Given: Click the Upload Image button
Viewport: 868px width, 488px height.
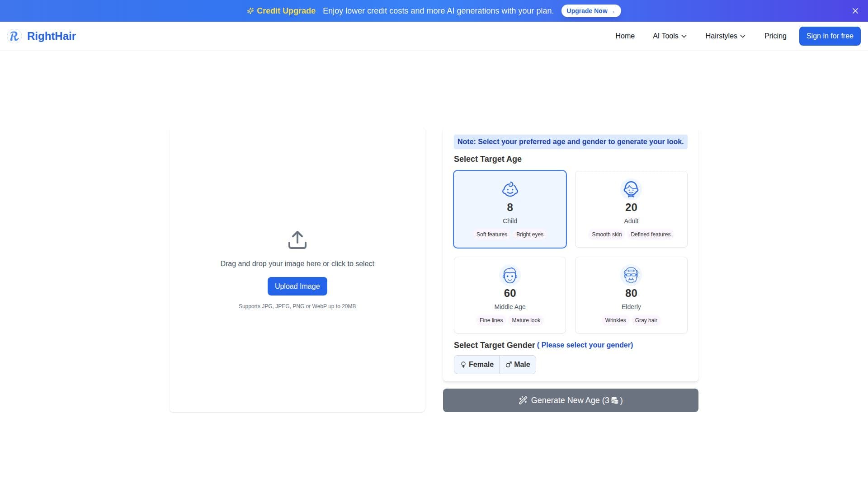Looking at the screenshot, I should point(297,286).
